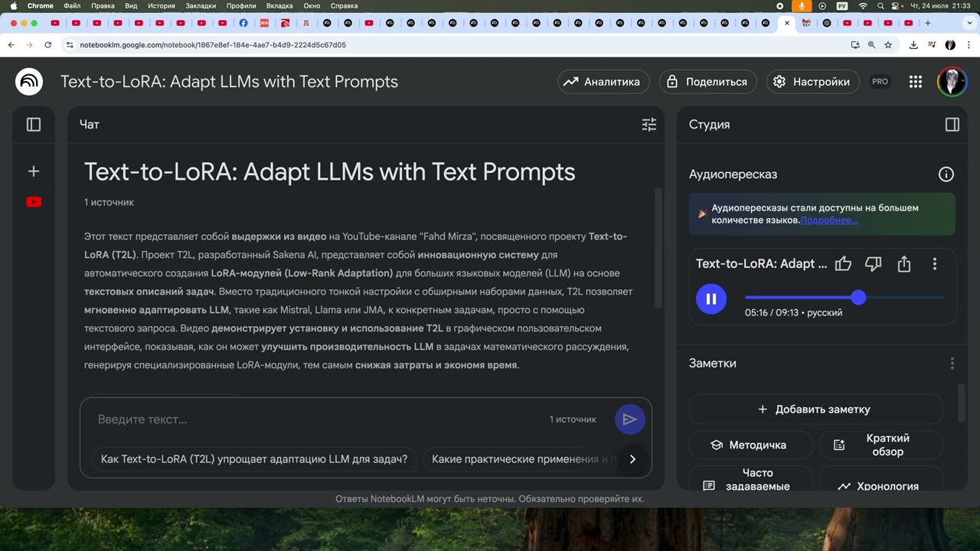Open Настройки settings button
Viewport: 980px width, 551px height.
click(812, 82)
